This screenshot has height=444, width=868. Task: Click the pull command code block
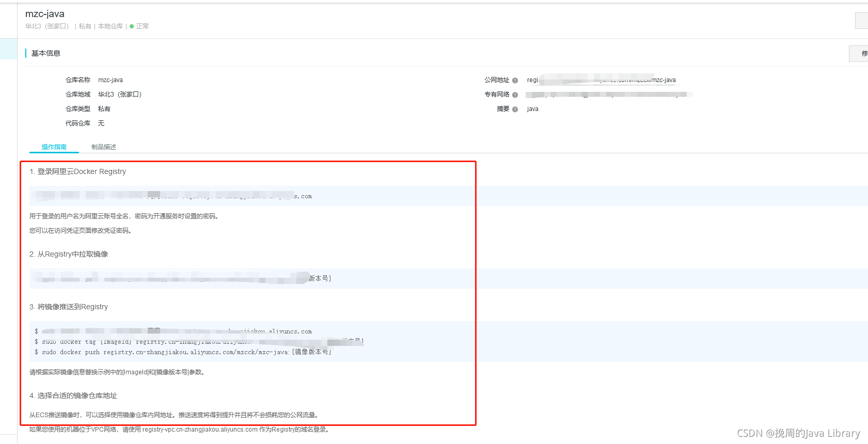click(x=449, y=278)
